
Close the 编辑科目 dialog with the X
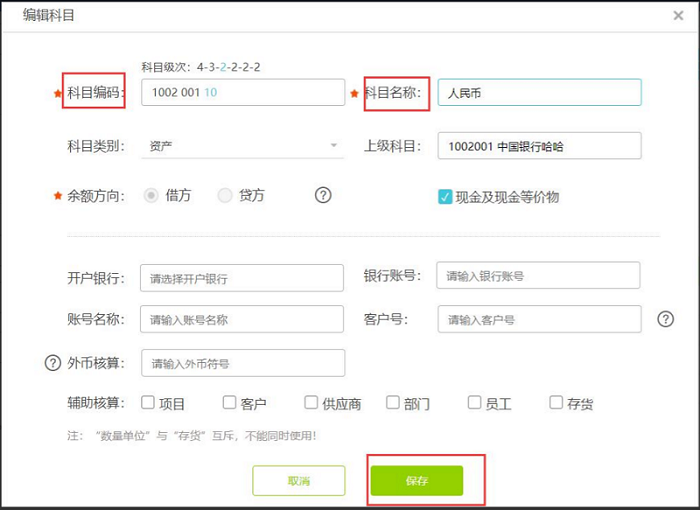pyautogui.click(x=678, y=16)
